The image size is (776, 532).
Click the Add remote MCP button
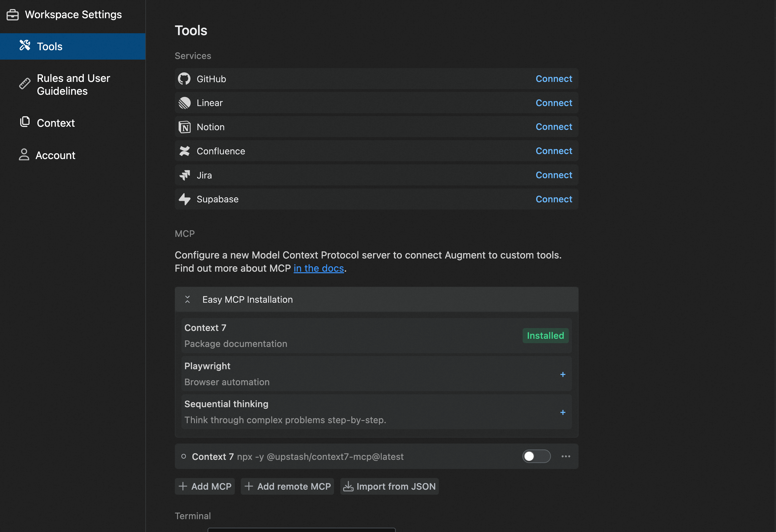point(288,486)
